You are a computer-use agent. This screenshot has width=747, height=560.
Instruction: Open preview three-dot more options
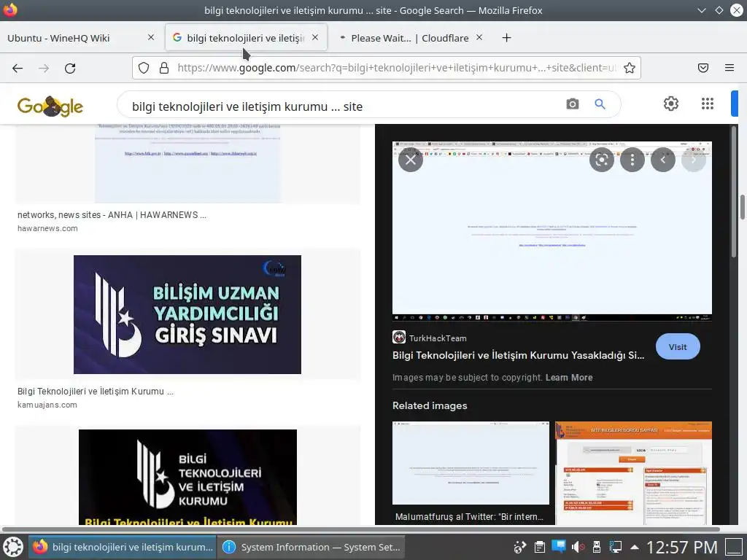tap(632, 160)
